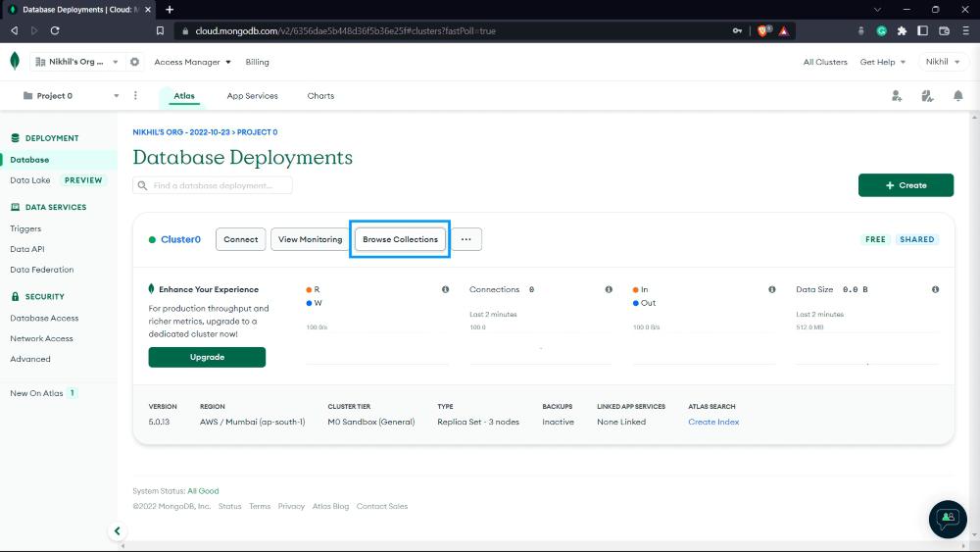Click the Grammarly extension icon
Image resolution: width=980 pixels, height=552 pixels.
coord(881,30)
